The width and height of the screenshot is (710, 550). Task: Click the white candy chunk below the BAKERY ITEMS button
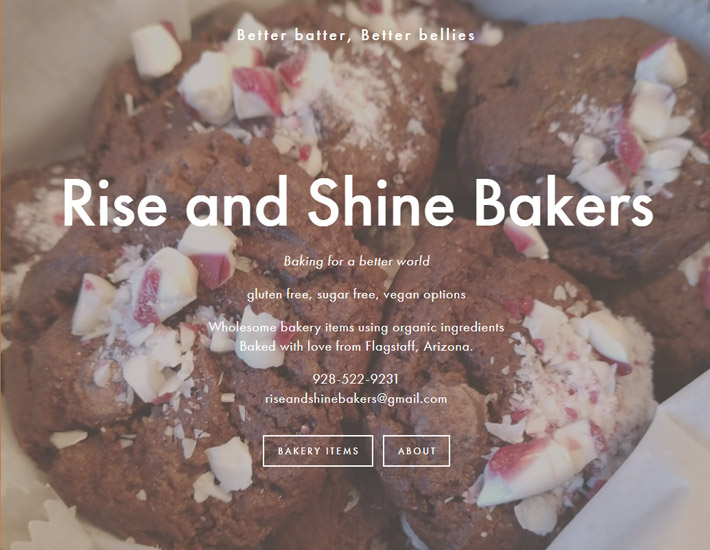[230, 464]
